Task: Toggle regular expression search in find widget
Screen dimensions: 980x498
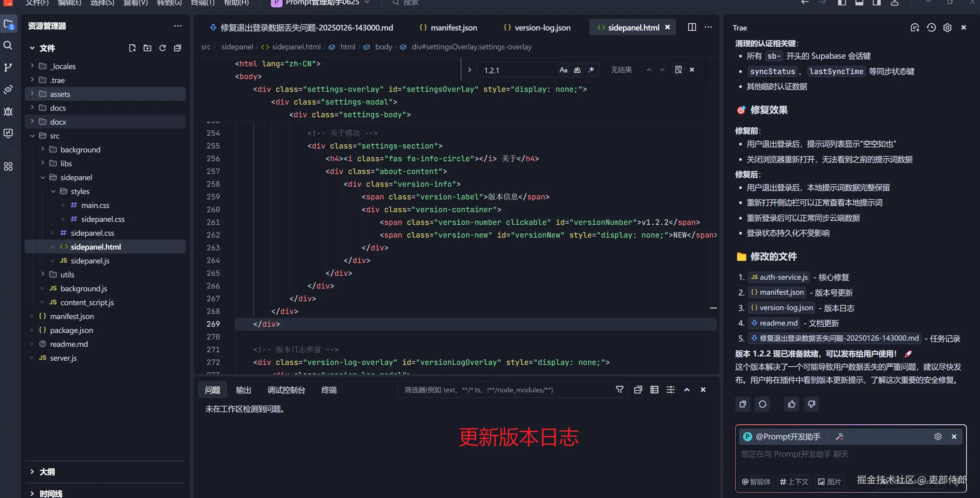Action: (591, 70)
